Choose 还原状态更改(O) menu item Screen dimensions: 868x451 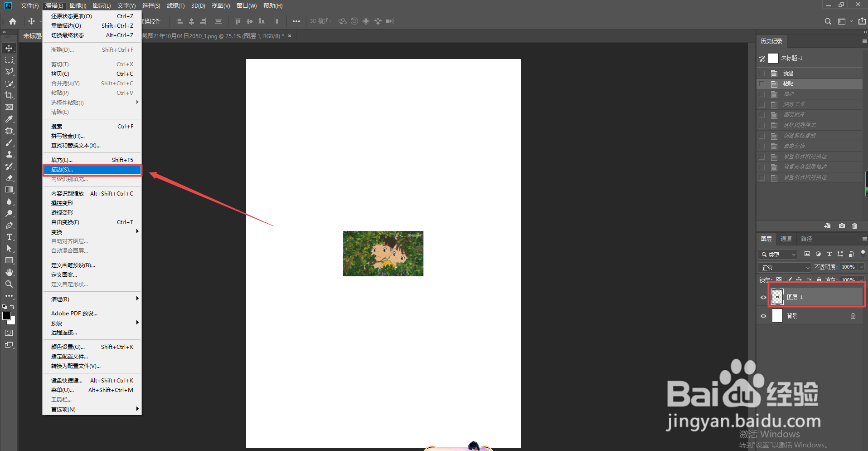click(92, 16)
